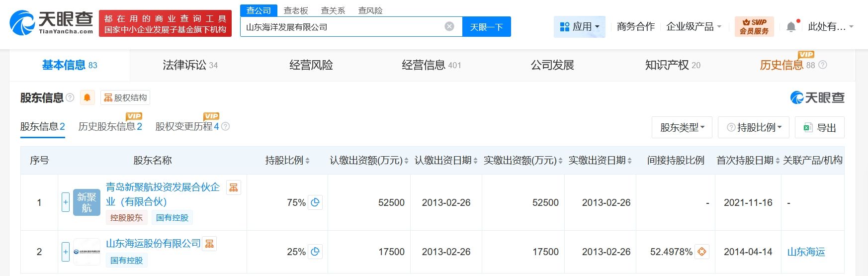Open the 历史信息 VIP tab
868x276 pixels.
(x=787, y=65)
